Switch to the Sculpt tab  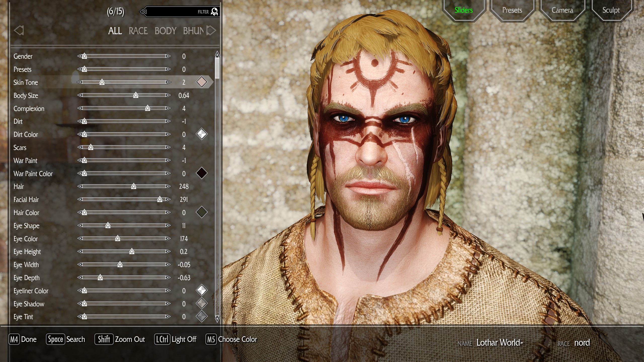point(611,10)
